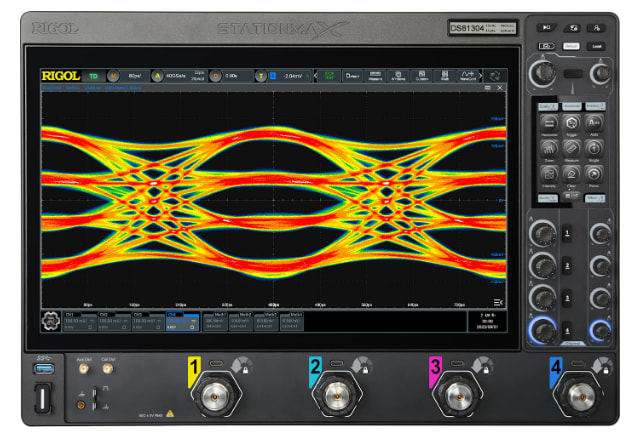Tap the Horizontal menu key
The height and width of the screenshot is (437, 637).
pyautogui.click(x=549, y=123)
